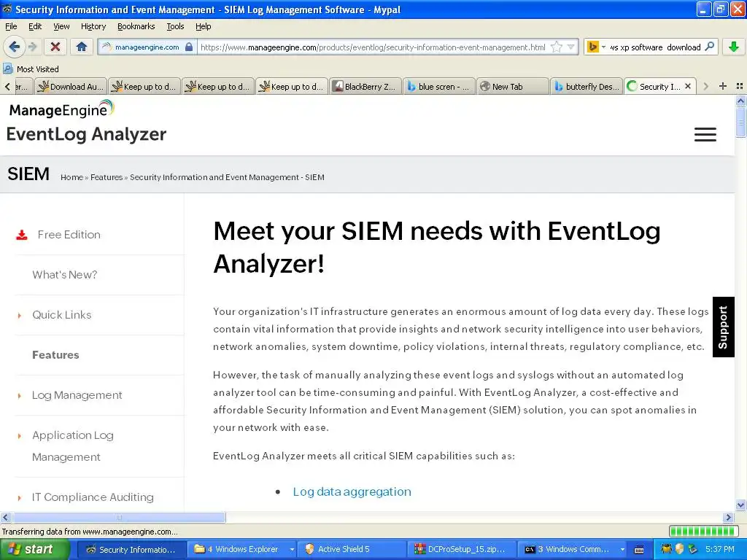Click the address bar URL field
747x560 pixels.
pyautogui.click(x=373, y=47)
